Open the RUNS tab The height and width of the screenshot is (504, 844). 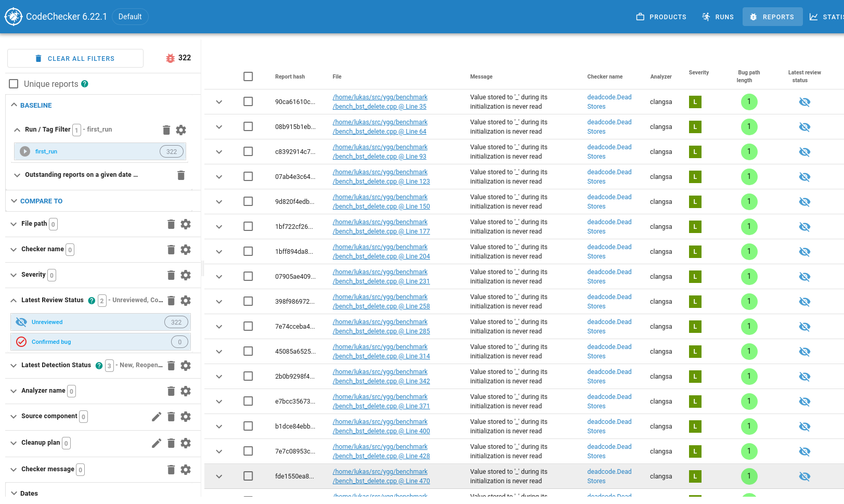(718, 17)
